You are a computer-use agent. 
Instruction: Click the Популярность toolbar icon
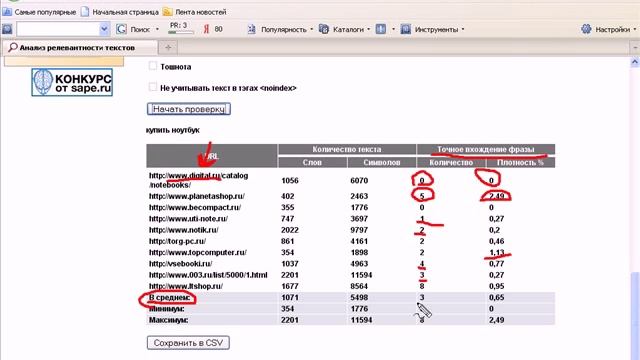252,29
